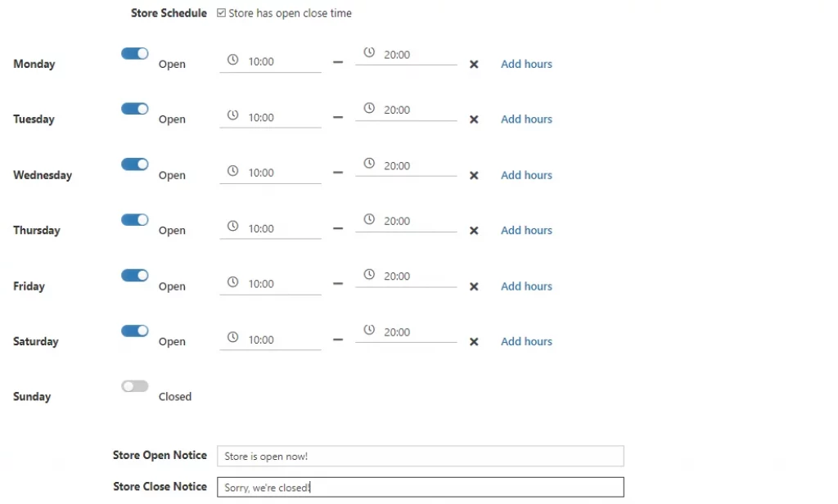Screen dimensions: 838x504
Task: Delete Wednesday's time slot using the X
Action: click(x=474, y=176)
